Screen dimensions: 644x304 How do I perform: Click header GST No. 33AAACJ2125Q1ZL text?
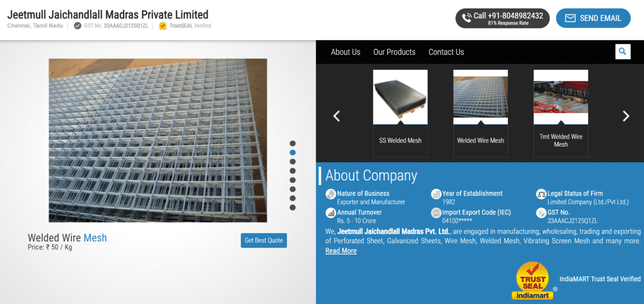tap(116, 26)
